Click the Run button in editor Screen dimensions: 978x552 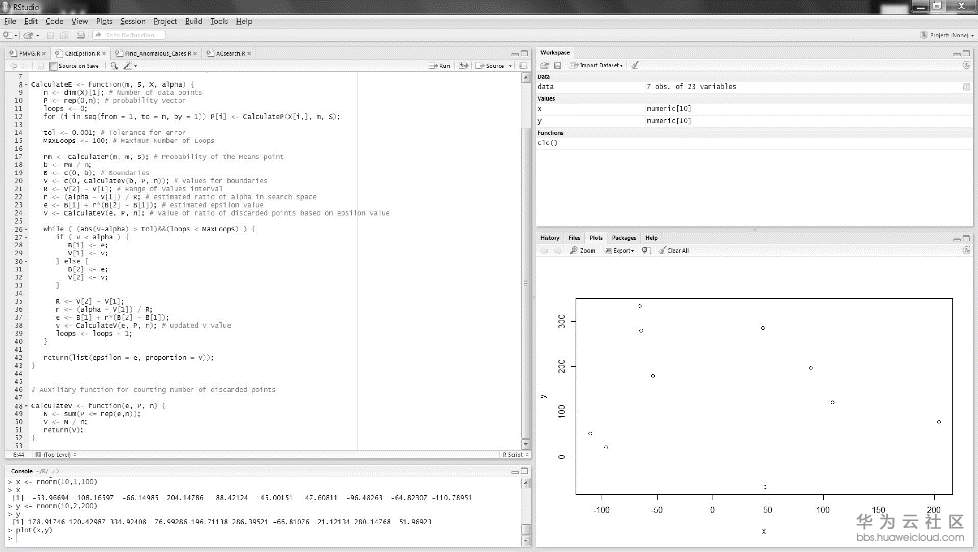click(440, 65)
